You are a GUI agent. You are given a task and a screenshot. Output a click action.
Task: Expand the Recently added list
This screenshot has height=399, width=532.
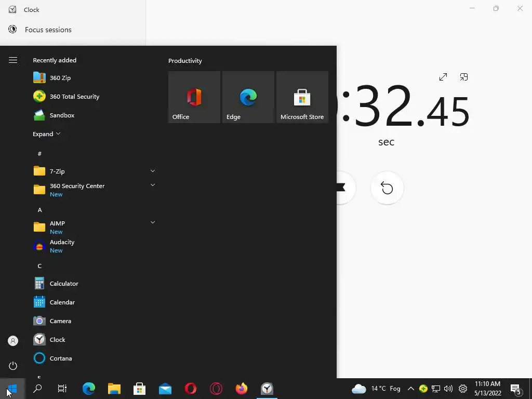click(x=46, y=134)
